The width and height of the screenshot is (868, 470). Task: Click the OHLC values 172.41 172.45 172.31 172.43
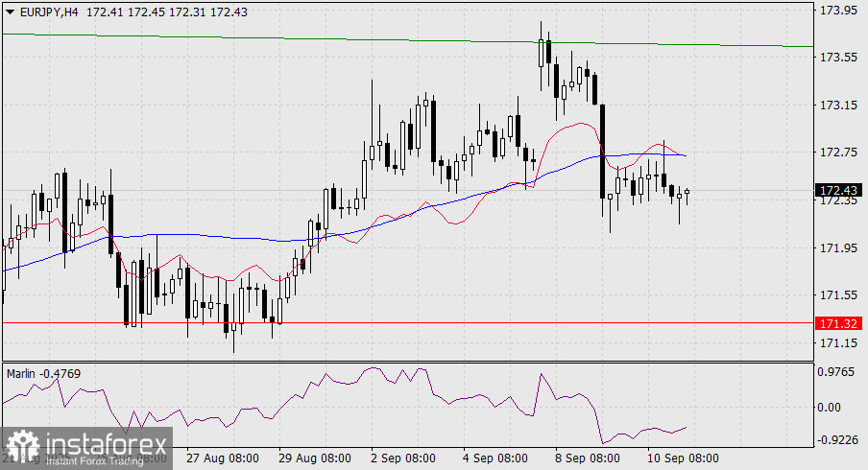[167, 12]
